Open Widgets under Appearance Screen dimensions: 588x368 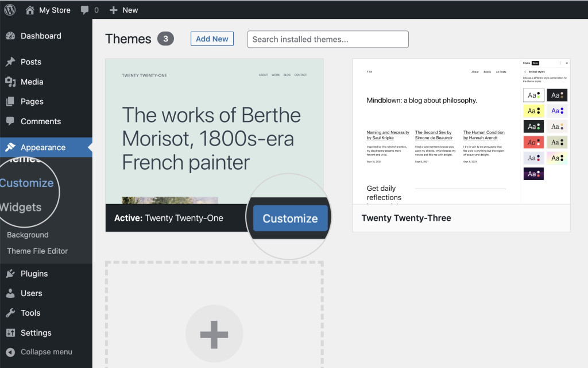pyautogui.click(x=21, y=207)
